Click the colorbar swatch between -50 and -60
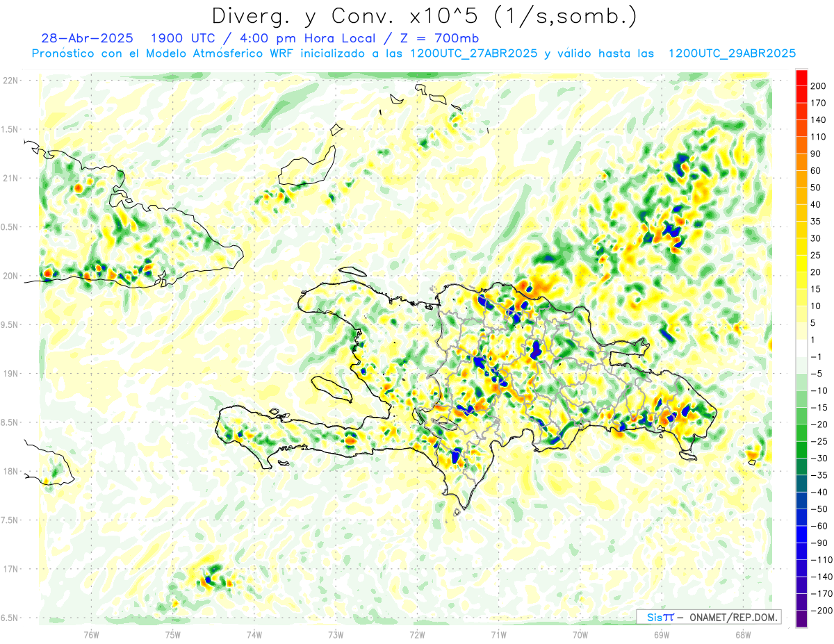Image resolution: width=834 pixels, height=644 pixels. coord(801,518)
